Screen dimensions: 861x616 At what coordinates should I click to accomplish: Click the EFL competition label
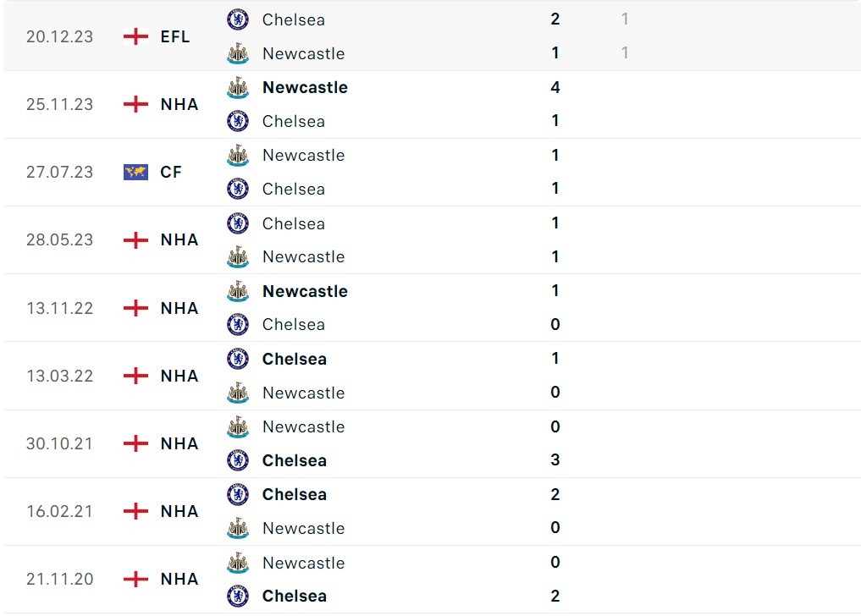pos(175,36)
